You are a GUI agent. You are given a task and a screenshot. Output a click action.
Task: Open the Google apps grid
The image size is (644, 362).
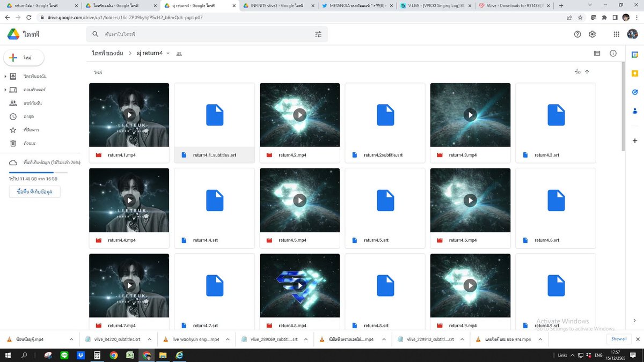pos(616,34)
